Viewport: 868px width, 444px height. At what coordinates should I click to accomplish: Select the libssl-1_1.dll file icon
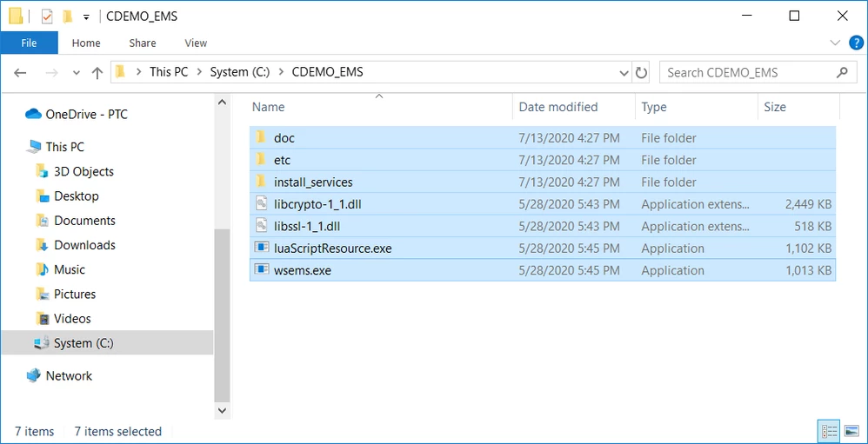261,226
